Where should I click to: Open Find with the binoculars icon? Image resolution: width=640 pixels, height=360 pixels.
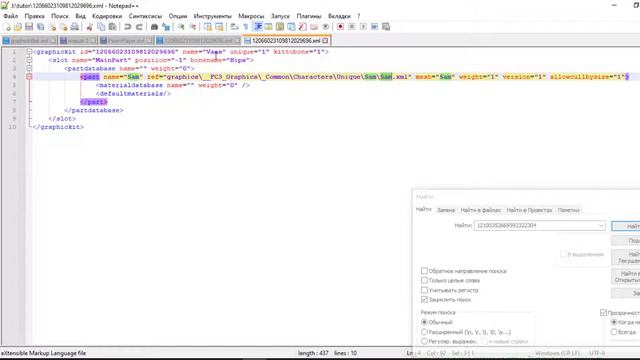(x=154, y=27)
